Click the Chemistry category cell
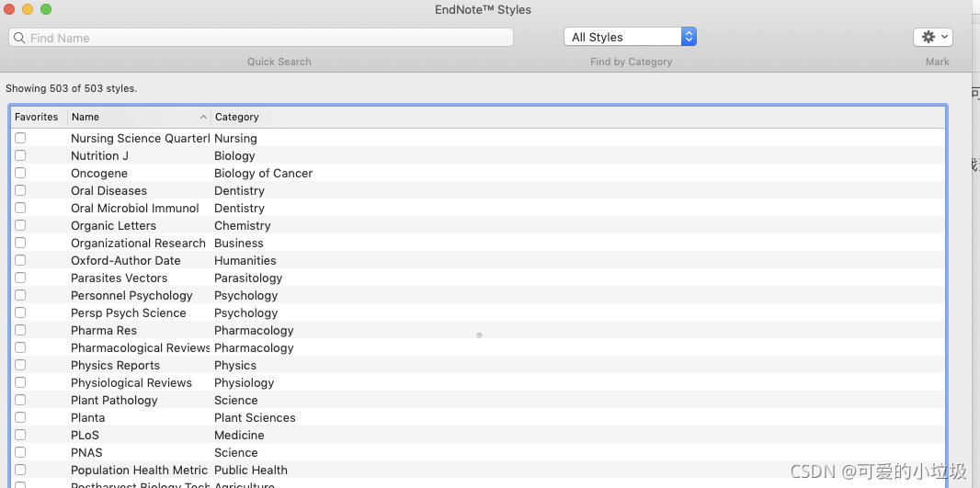Image resolution: width=980 pixels, height=488 pixels. coord(243,225)
